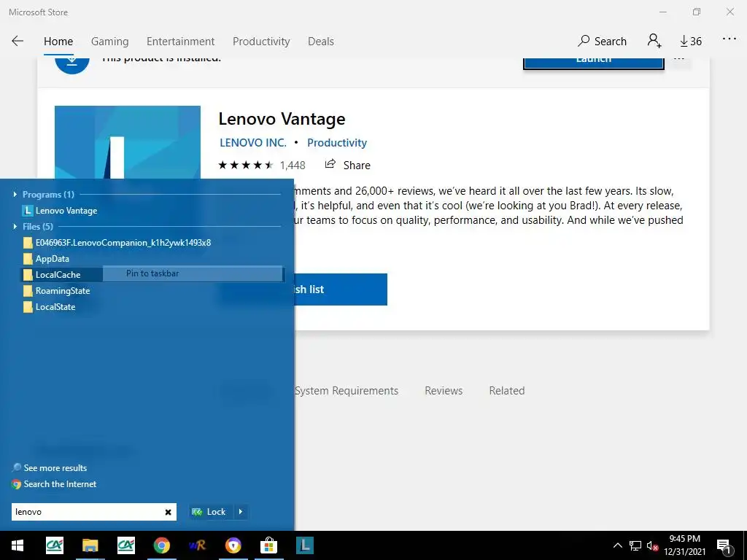Launch the installed Lenovo Vantage app
This screenshot has height=560, width=747.
tap(594, 63)
